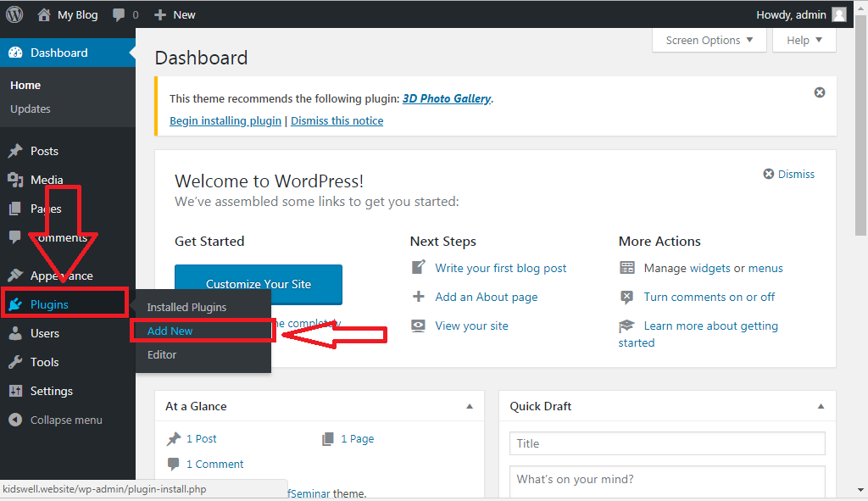Open the 3D Photo Gallery plugin link
This screenshot has height=501, width=868.
(447, 98)
